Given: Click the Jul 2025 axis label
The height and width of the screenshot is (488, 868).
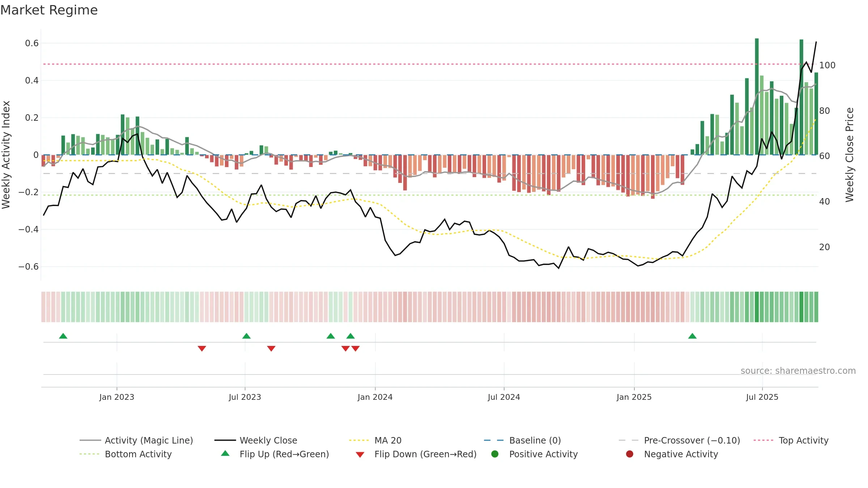Looking at the screenshot, I should click(x=762, y=397).
